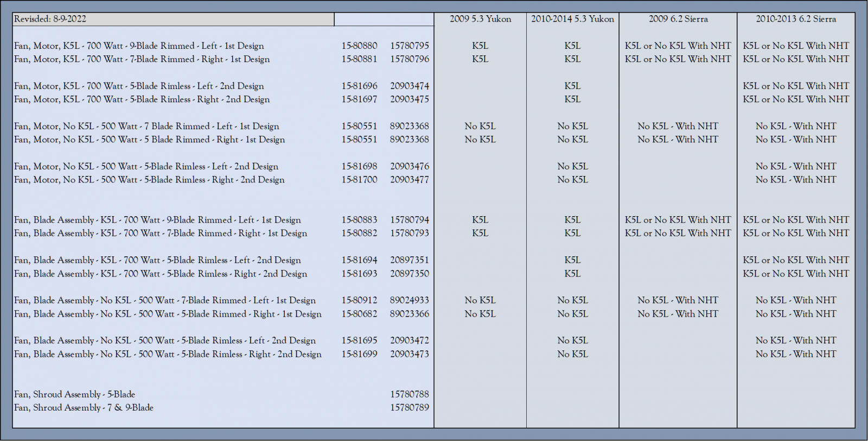Click part number 15-81696
Screen dimensions: 868x441
(x=359, y=86)
